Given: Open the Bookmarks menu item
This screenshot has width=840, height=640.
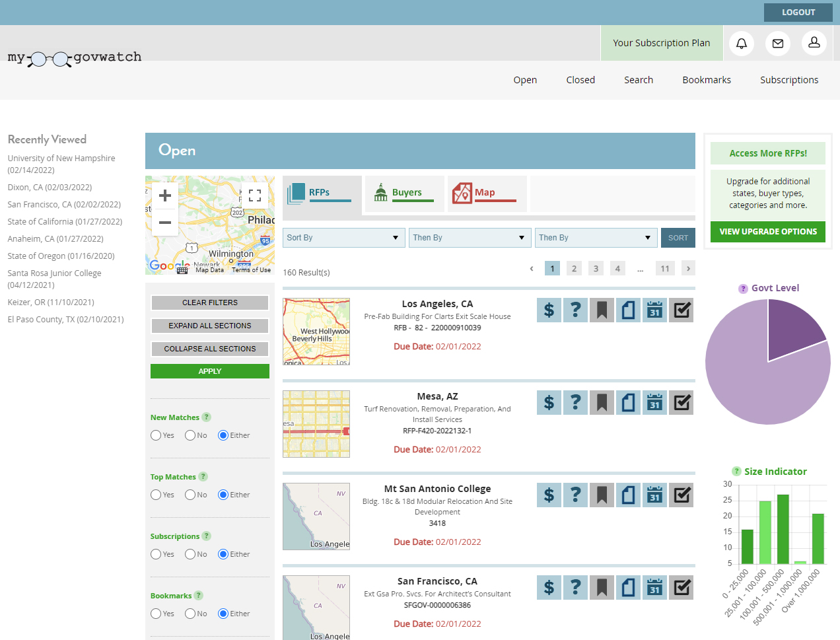Looking at the screenshot, I should point(707,80).
